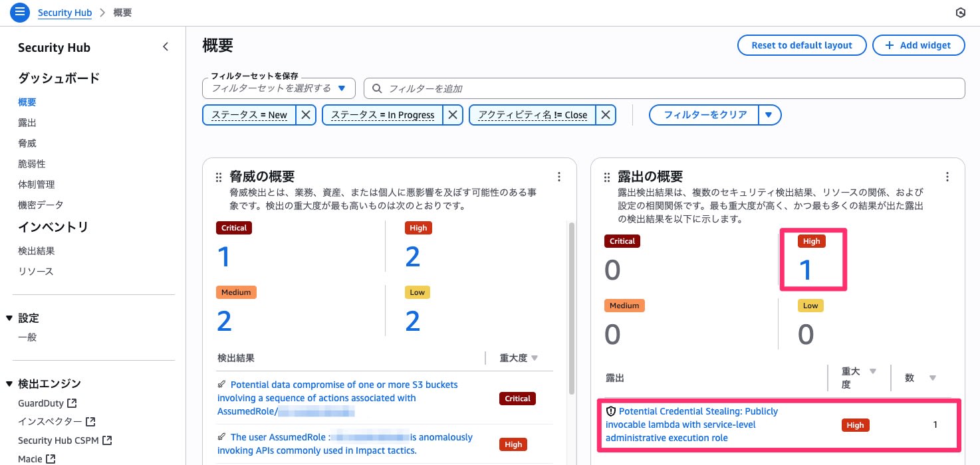Open GuardDuty detection engine link
This screenshot has width=980, height=465.
[41, 403]
